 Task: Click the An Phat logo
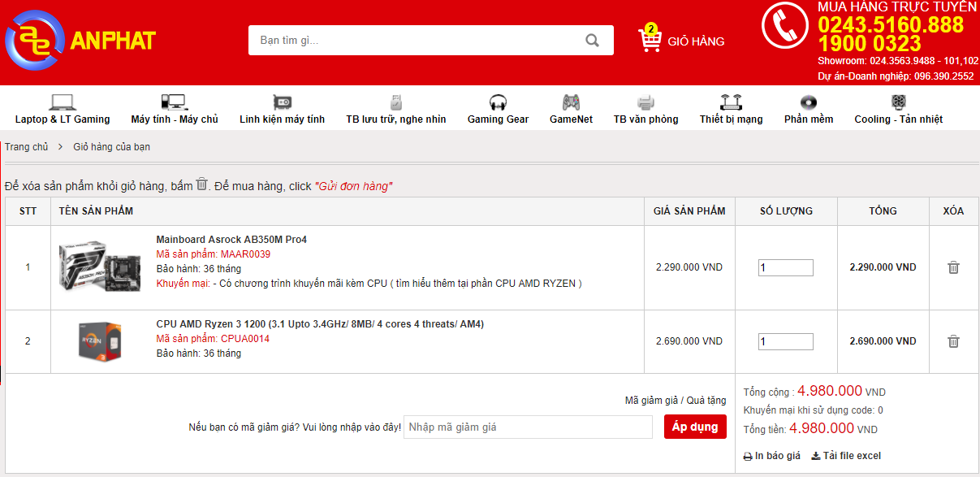click(80, 40)
